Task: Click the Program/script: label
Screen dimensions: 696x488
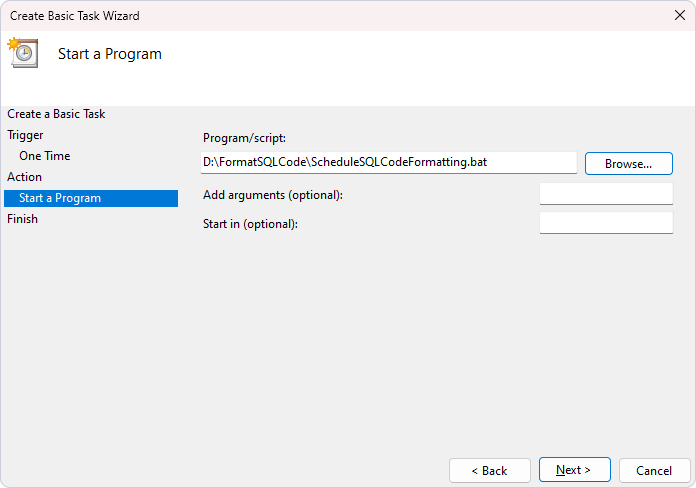Action: (x=244, y=138)
